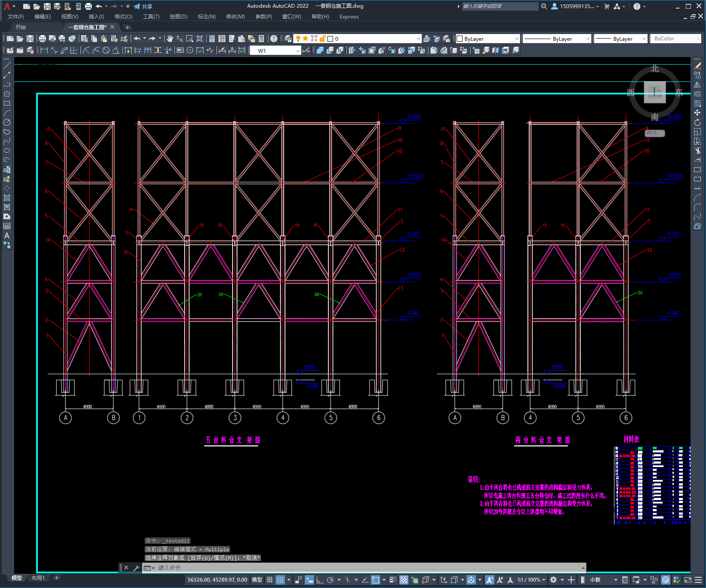Toggle ortho mode in status bar

click(x=320, y=580)
